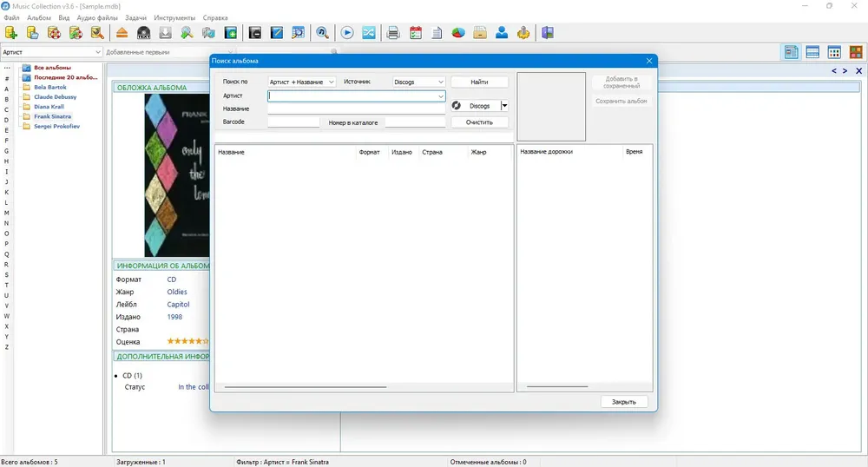
Task: Click the eject CD toolbar icon
Action: pos(122,33)
